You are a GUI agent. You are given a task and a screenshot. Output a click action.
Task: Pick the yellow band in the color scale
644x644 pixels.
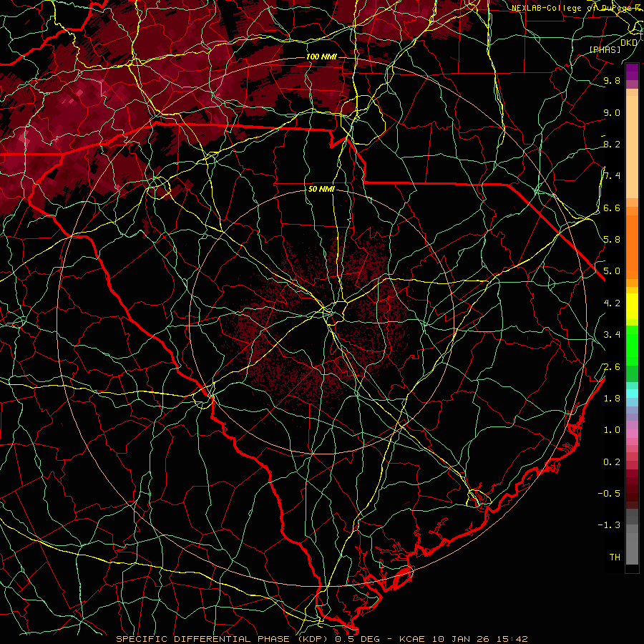point(632,306)
